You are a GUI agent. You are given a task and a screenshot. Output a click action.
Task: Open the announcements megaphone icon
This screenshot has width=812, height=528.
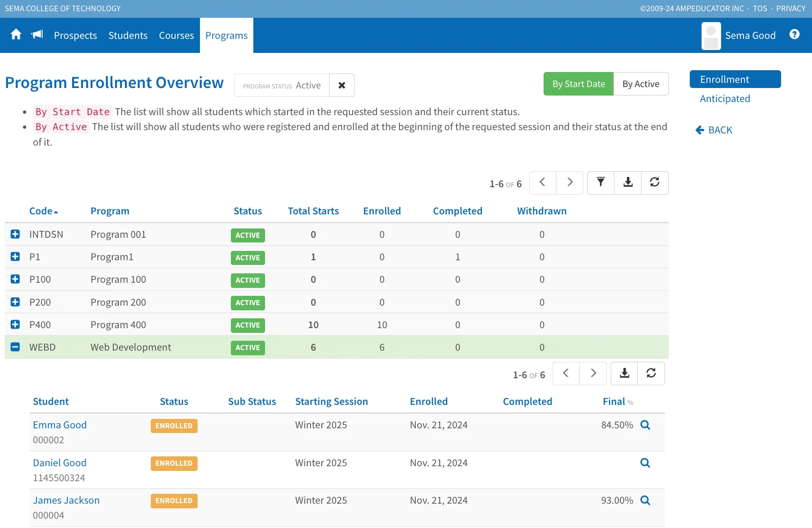[37, 34]
